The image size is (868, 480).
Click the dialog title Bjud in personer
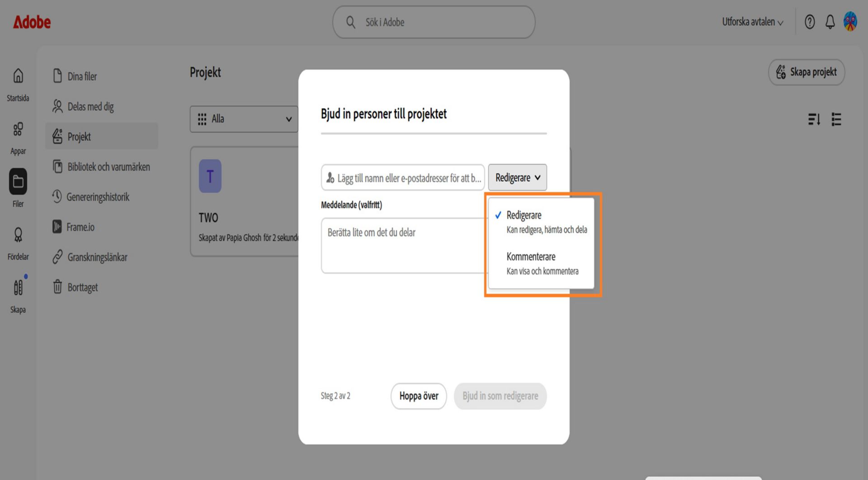click(x=384, y=114)
